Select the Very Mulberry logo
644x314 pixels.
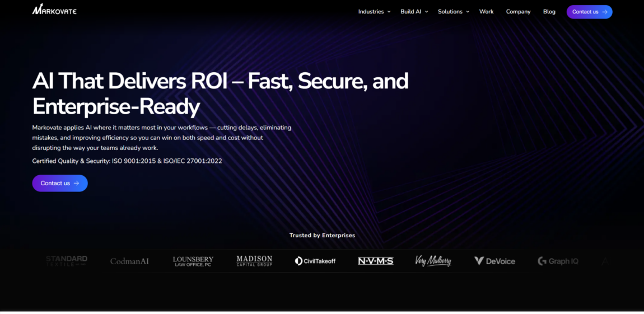coord(433,261)
